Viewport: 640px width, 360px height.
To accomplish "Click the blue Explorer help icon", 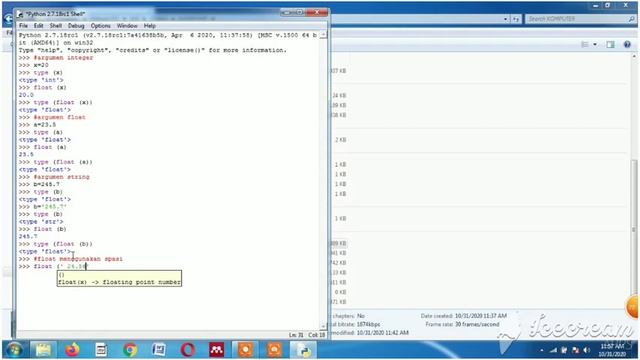I will [x=627, y=44].
